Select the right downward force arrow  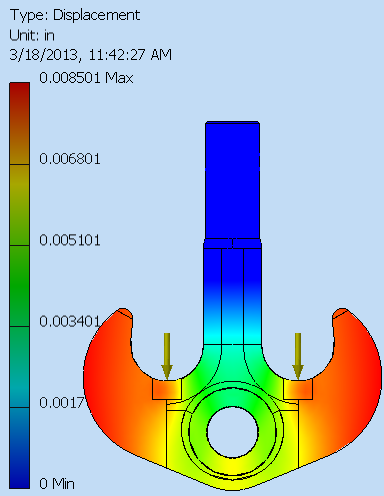[298, 356]
